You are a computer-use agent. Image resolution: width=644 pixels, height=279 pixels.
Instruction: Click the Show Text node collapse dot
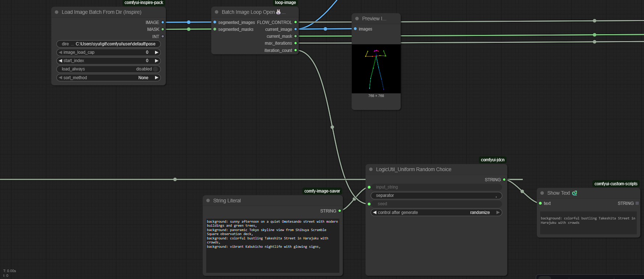[542, 193]
